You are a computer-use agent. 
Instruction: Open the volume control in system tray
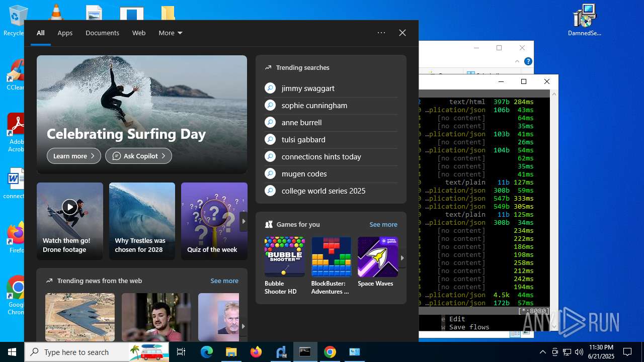click(x=579, y=352)
